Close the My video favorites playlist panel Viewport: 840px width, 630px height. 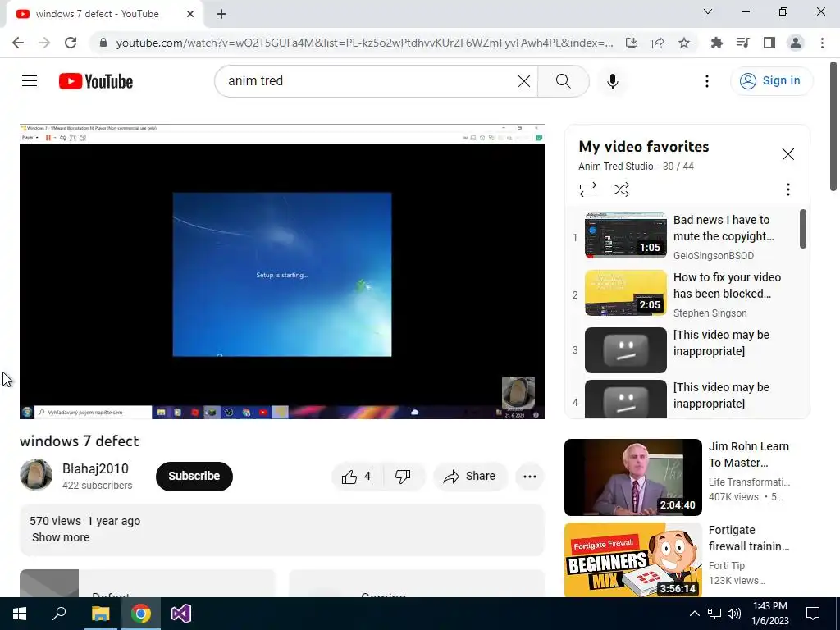788,154
